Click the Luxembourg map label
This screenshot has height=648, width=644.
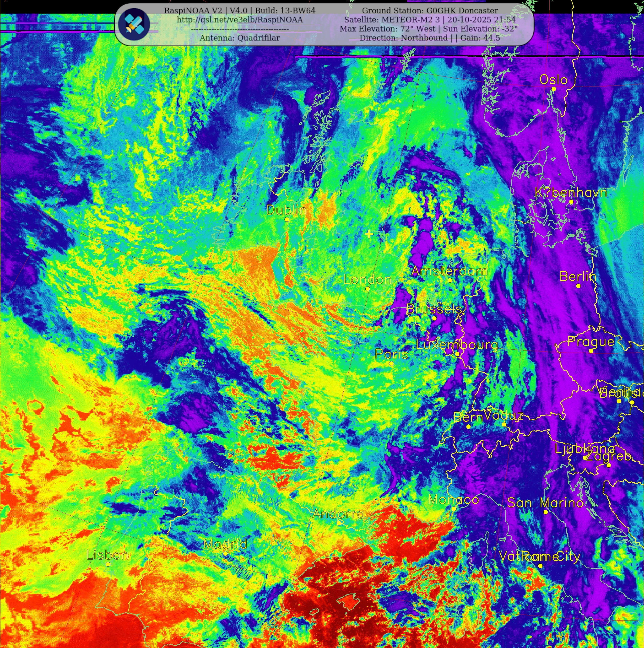pos(457,345)
